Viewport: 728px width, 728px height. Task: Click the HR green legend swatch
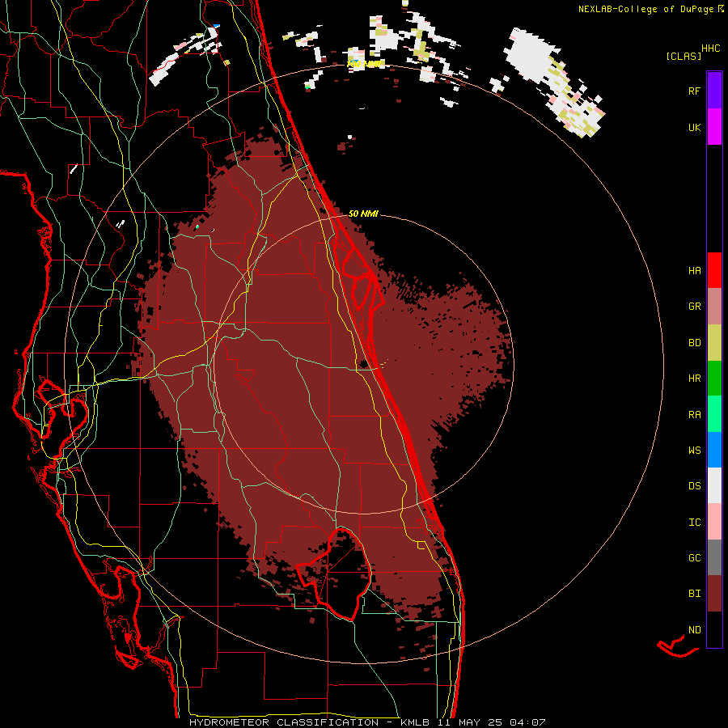pyautogui.click(x=714, y=379)
